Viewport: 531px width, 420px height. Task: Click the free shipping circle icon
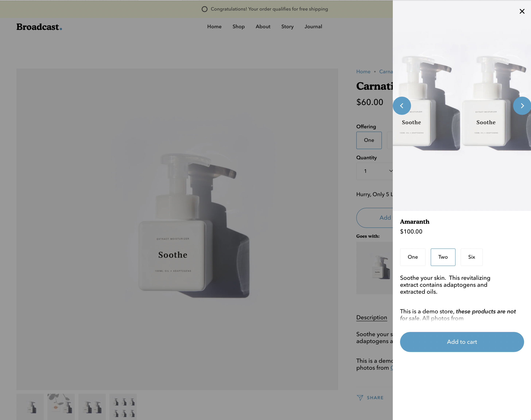tap(204, 9)
